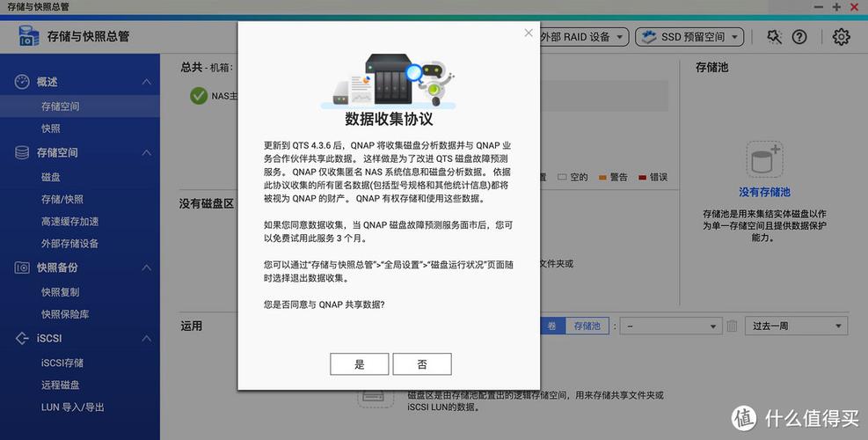Close the 数据收集协议 dialog
The height and width of the screenshot is (440, 868).
pyautogui.click(x=529, y=33)
